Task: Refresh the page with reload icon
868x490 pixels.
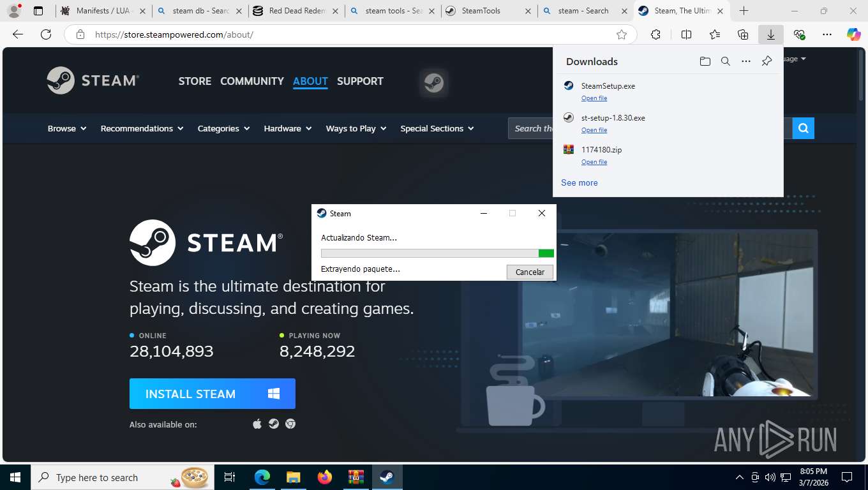Action: [45, 34]
